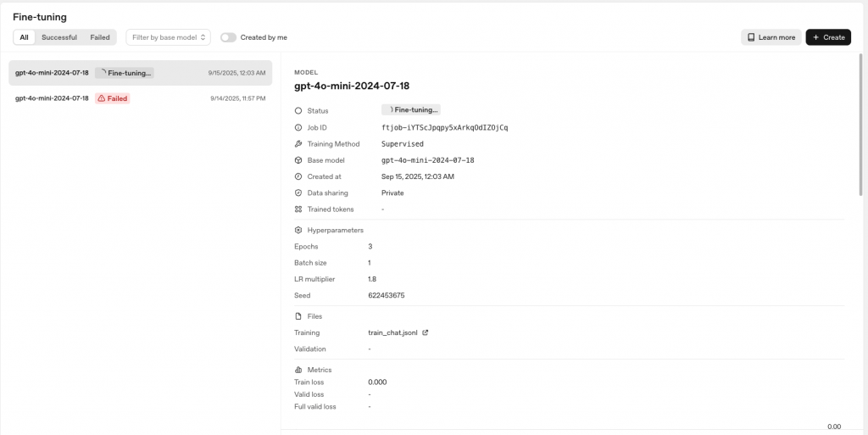
Task: Click the 9/14/2025, 11:57 PM timestamp
Action: [238, 98]
